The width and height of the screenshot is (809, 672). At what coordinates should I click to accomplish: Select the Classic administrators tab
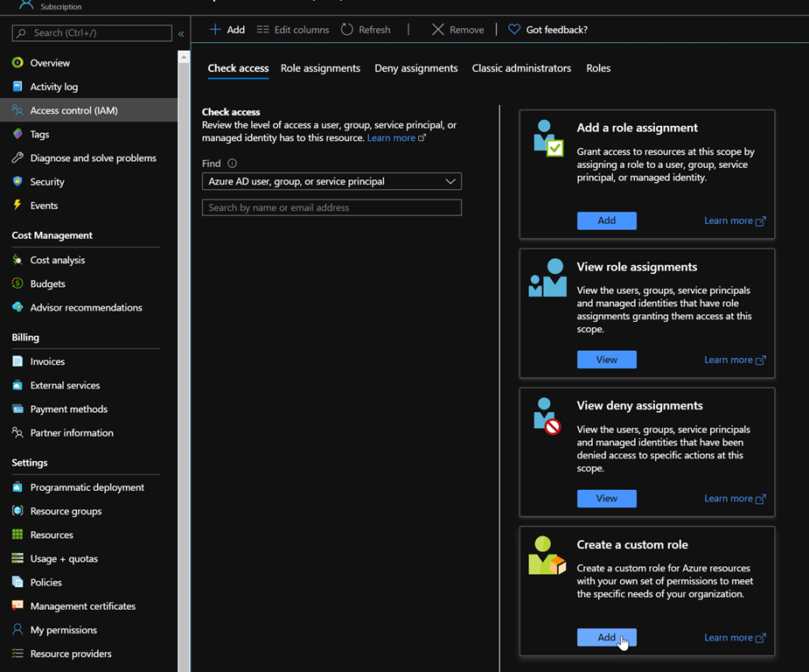click(x=521, y=68)
